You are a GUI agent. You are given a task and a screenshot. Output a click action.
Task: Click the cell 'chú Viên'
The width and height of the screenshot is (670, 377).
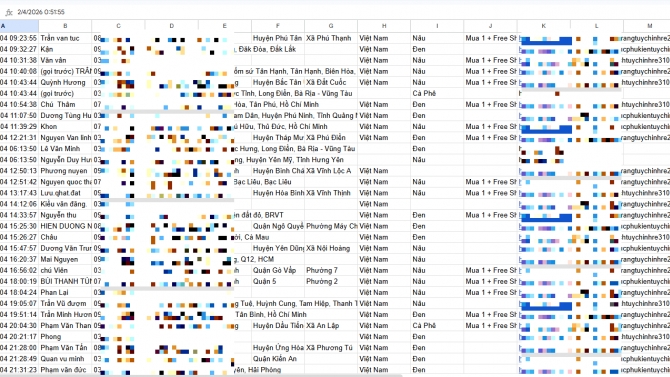[x=65, y=270]
